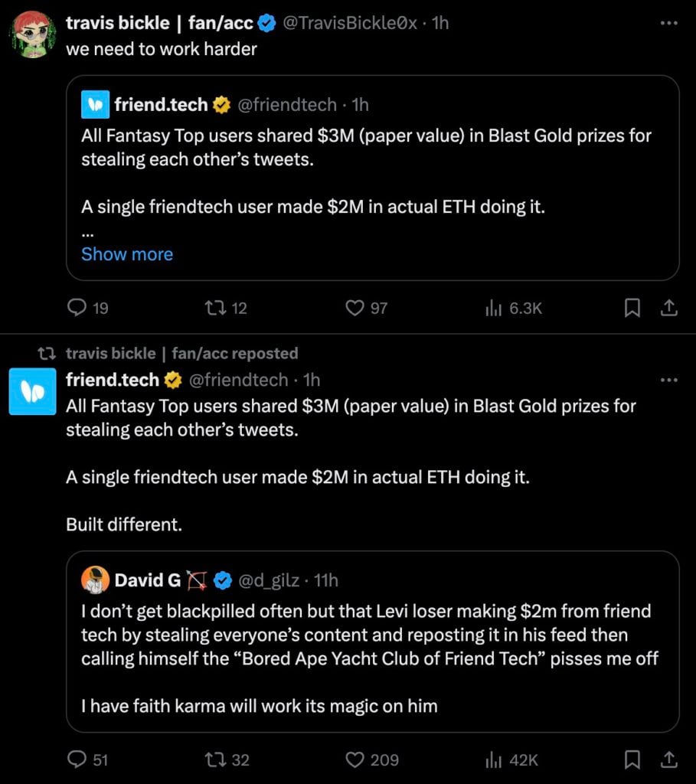Bookmark the reposted friend.tech tweet

632,759
